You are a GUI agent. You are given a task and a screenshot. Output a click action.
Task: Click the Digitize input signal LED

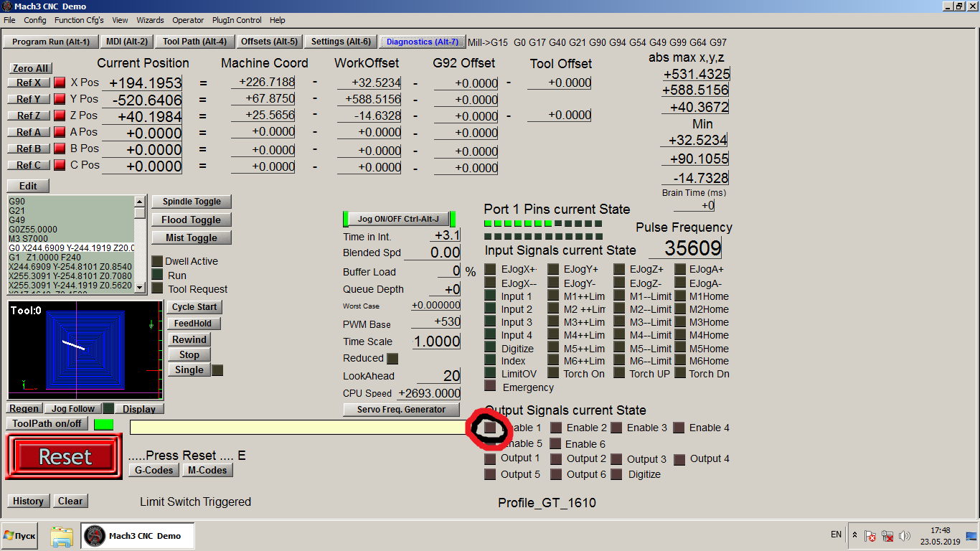[491, 348]
